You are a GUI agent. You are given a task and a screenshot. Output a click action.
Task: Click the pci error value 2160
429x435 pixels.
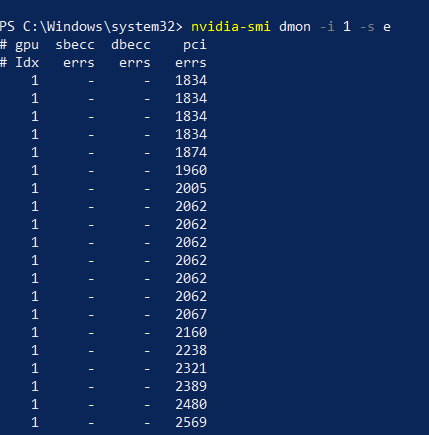pos(191,333)
